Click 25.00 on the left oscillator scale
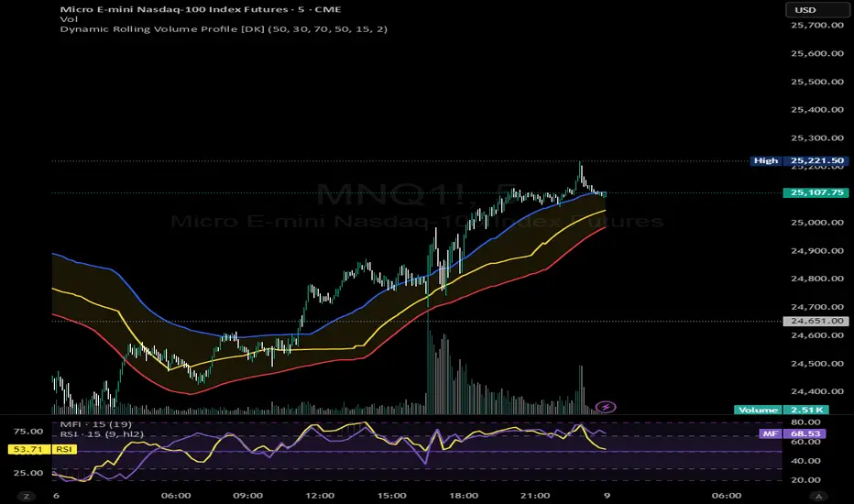 [x=28, y=473]
